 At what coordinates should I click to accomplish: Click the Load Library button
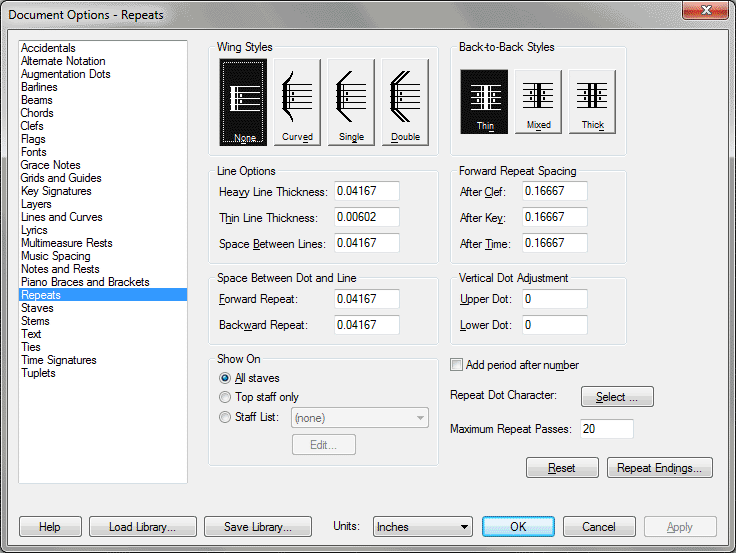[x=142, y=527]
